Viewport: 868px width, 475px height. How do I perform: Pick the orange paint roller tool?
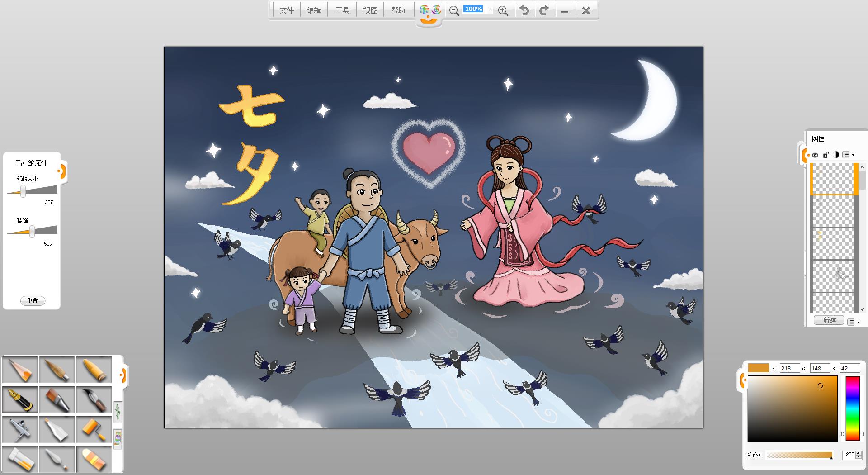pos(94,428)
